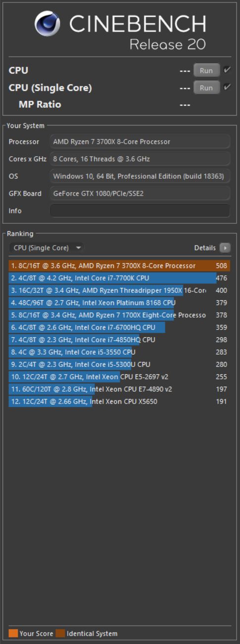The height and width of the screenshot is (644, 240).
Task: Select the Ryzen 7 3700X ranking entry
Action: (119, 266)
